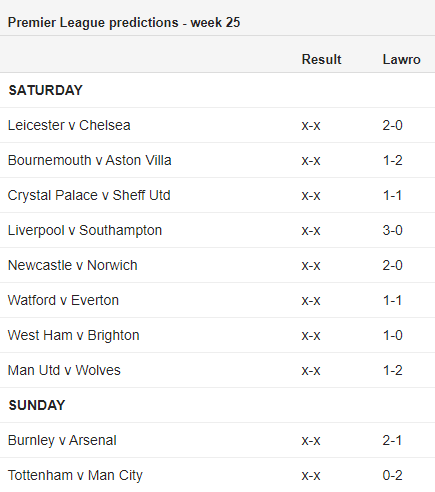The image size is (435, 492).
Task: Click Lawro's 3-0 prediction for Liverpool
Action: coord(392,230)
